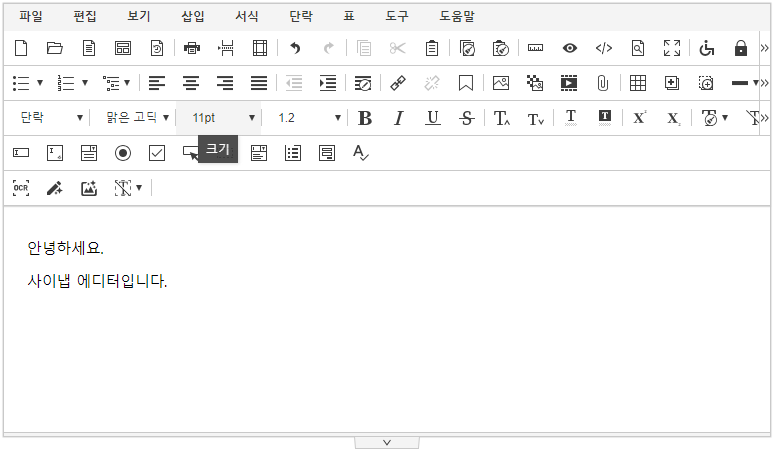
Task: Click the new document icon
Action: (21, 48)
